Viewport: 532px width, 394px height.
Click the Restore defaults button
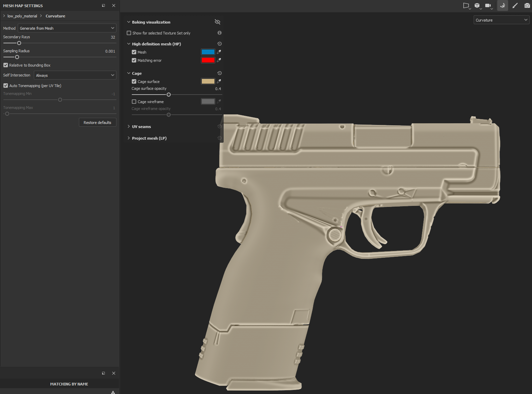pyautogui.click(x=97, y=123)
